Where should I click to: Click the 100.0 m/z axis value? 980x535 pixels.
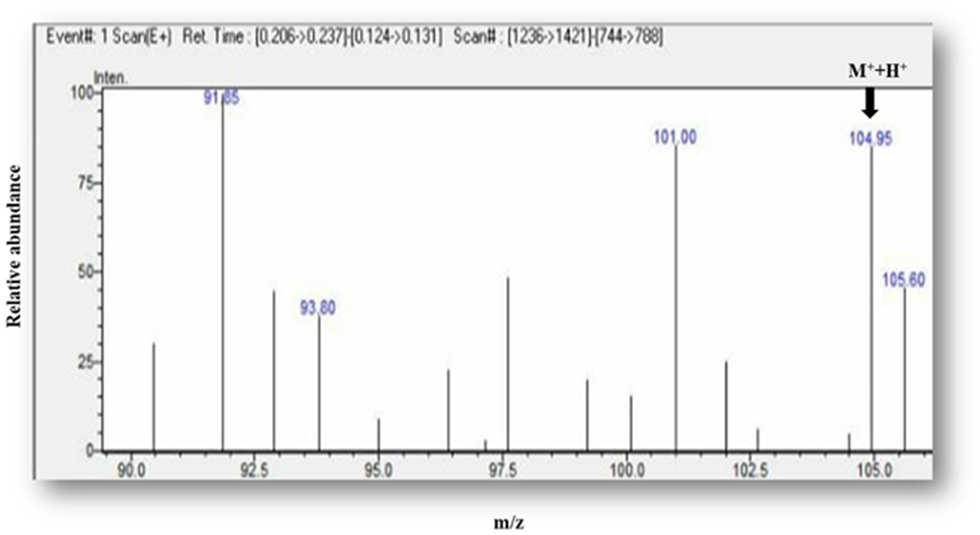626,471
